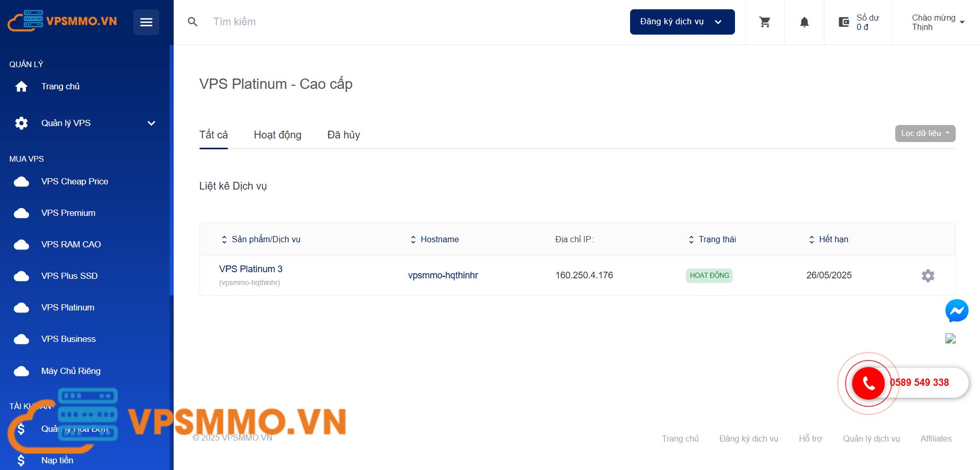Switch to the Đã hủy tab
980x470 pixels.
[343, 135]
